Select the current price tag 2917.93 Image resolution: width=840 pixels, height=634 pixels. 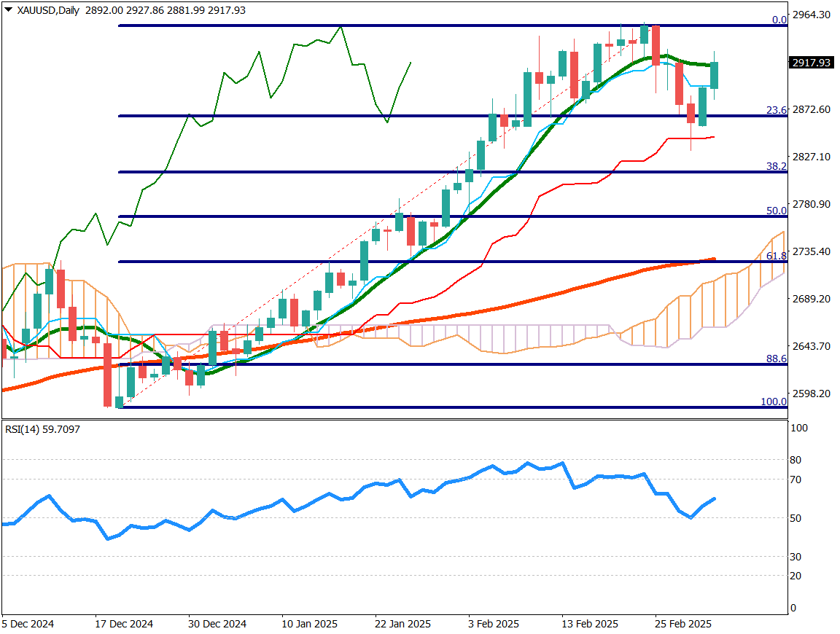tap(811, 63)
